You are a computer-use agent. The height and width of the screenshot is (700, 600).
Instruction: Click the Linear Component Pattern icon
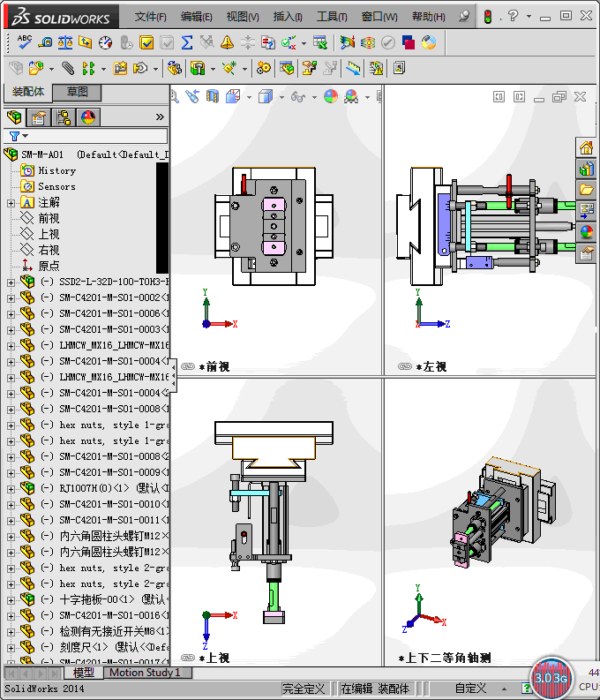pos(88,68)
